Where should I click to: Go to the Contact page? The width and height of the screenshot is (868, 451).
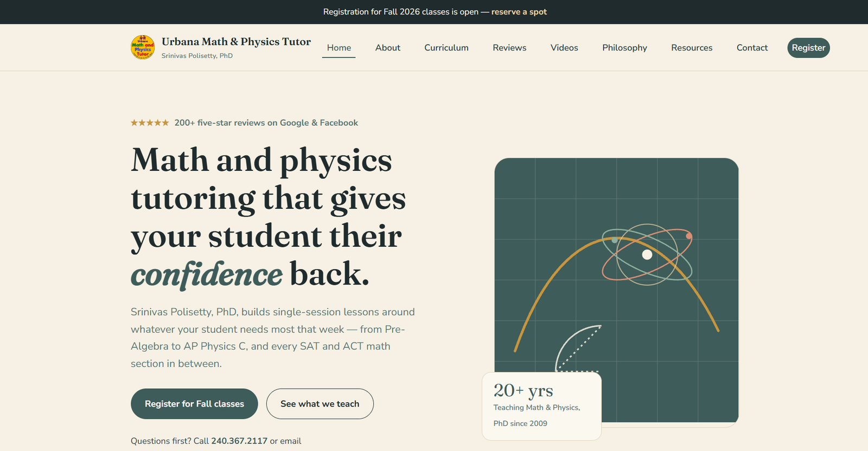(x=752, y=48)
